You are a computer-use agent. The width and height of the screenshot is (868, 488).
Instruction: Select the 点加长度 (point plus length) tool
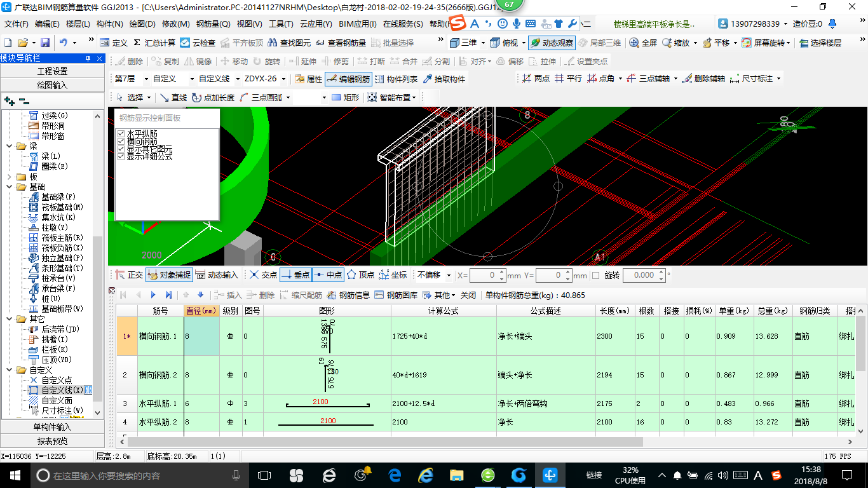point(213,97)
